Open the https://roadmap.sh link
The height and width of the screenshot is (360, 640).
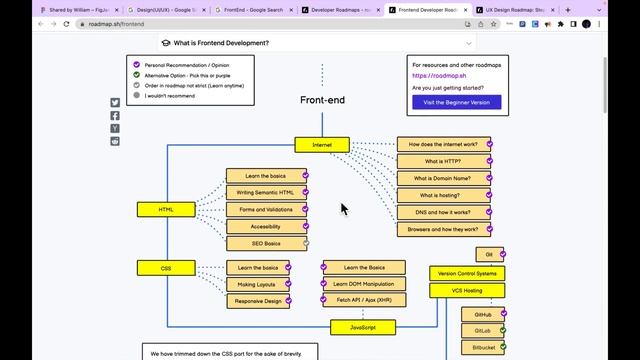point(439,76)
